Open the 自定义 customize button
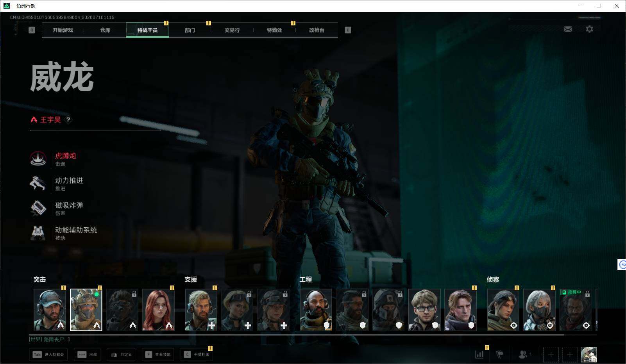 (122, 355)
